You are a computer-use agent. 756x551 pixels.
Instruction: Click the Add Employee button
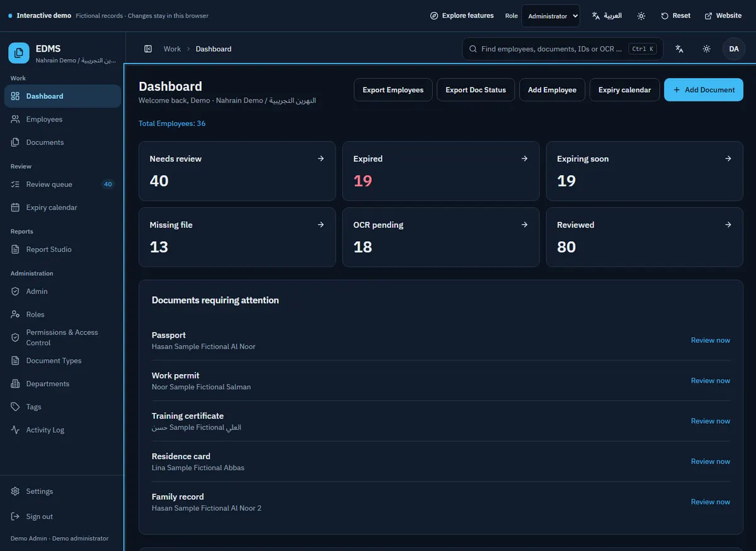[552, 90]
